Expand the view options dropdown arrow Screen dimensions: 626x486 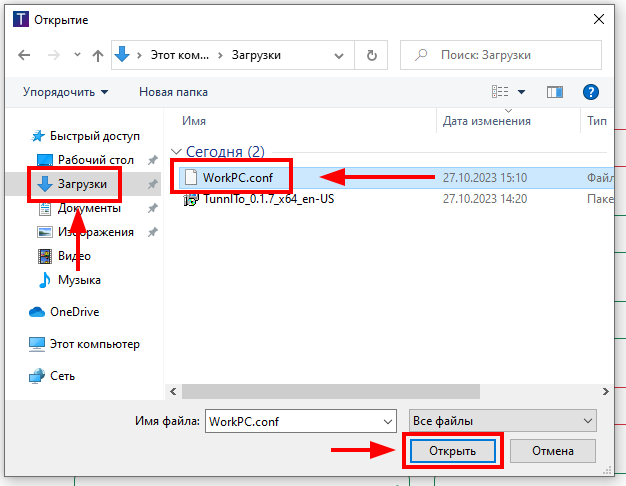pyautogui.click(x=521, y=92)
